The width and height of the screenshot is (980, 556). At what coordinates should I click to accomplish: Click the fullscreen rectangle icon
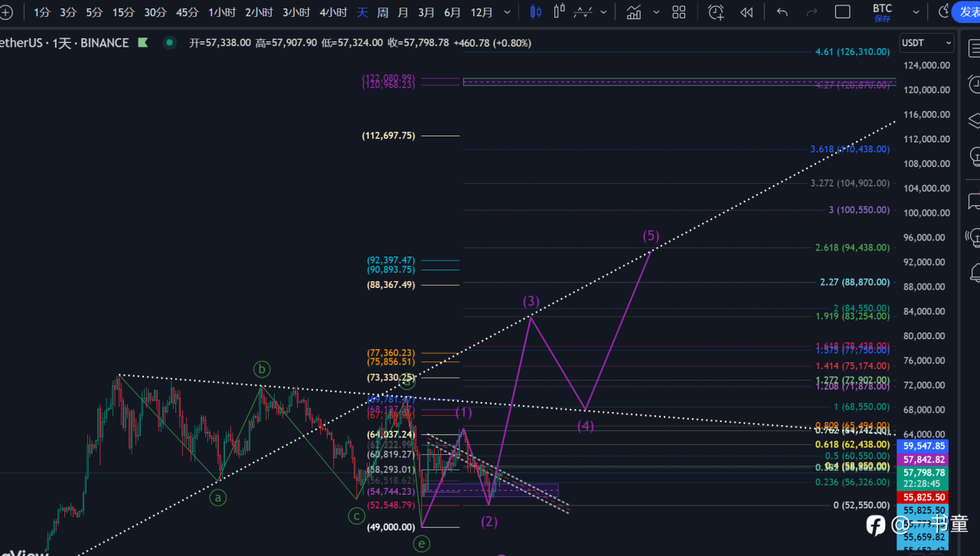tap(843, 11)
